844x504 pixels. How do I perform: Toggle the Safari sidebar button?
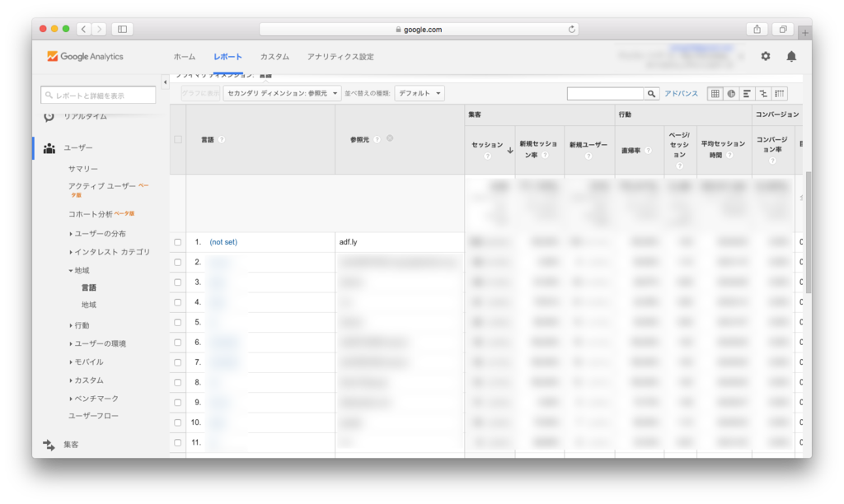(122, 29)
